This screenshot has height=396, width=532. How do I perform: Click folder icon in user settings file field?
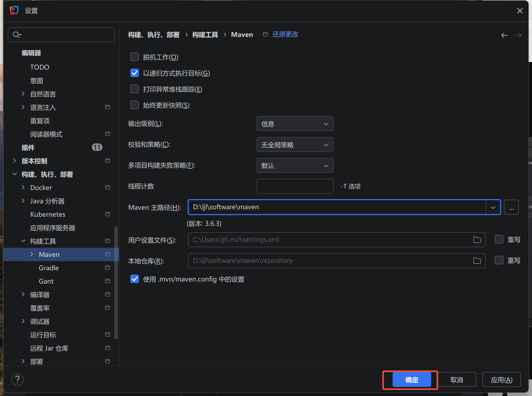coord(477,240)
